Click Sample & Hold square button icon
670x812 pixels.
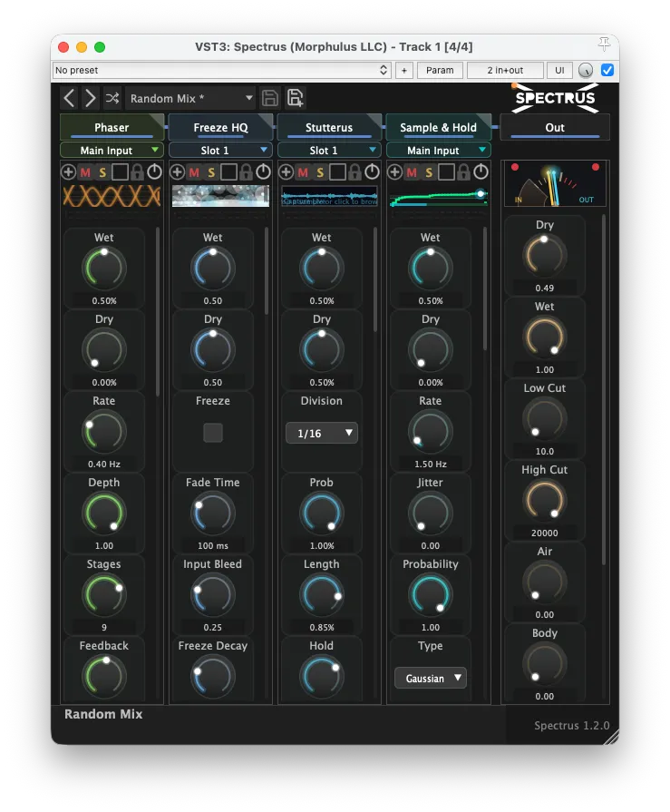446,172
